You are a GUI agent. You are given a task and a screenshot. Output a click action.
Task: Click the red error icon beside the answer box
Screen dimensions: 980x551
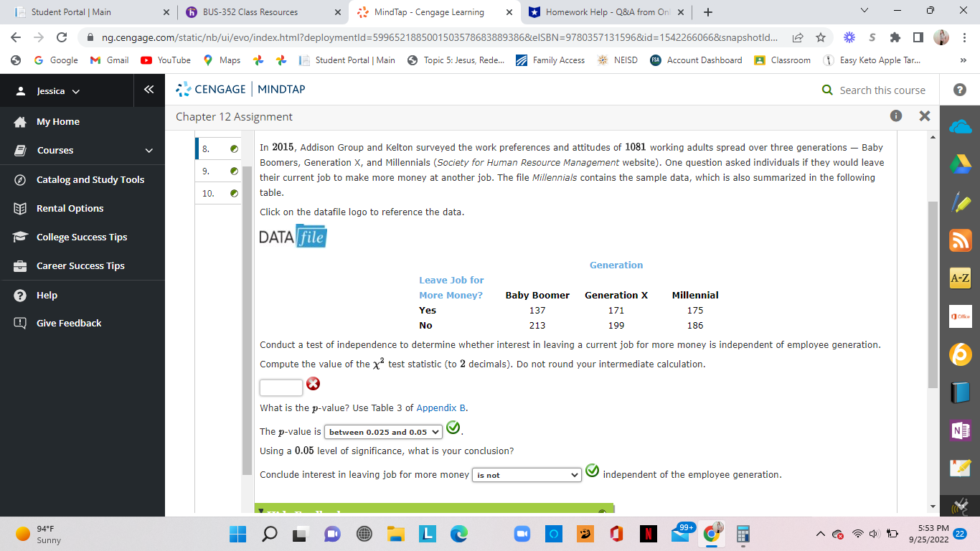click(313, 385)
